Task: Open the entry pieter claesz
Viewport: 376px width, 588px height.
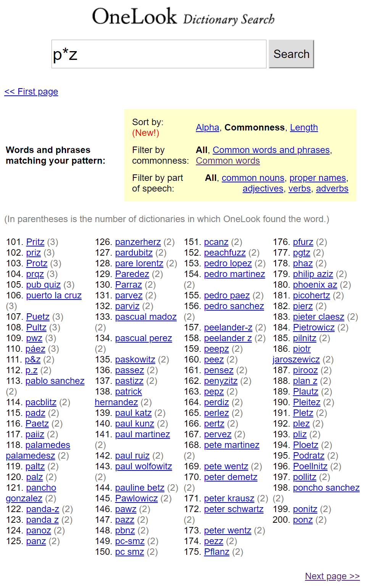Action: coord(319,317)
